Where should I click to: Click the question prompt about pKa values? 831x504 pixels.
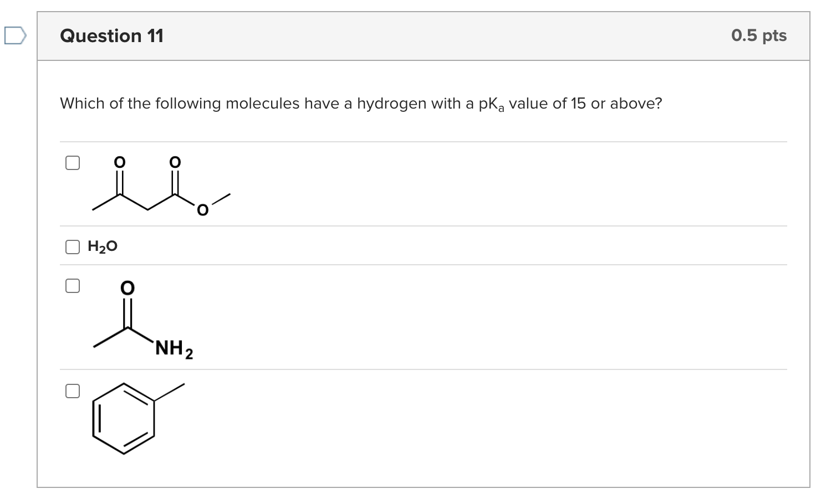pyautogui.click(x=360, y=103)
